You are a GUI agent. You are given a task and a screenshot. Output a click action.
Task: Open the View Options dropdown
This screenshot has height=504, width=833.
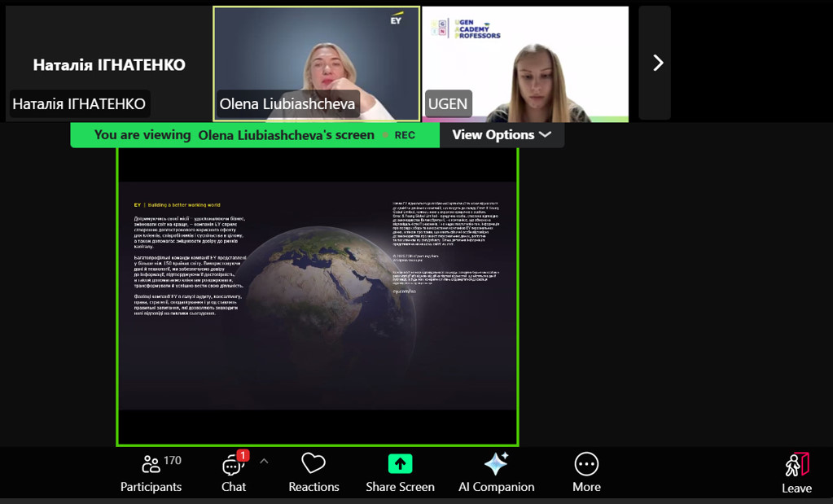tap(502, 135)
